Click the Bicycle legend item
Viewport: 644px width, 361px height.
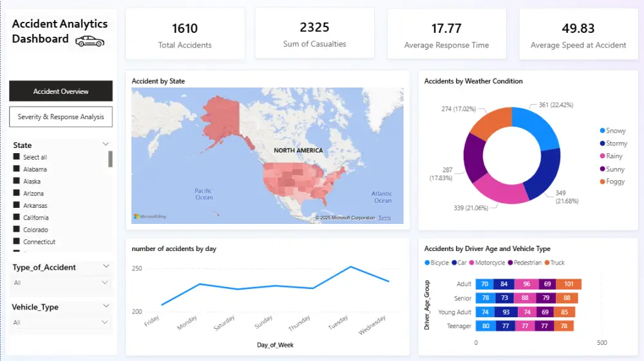437,263
